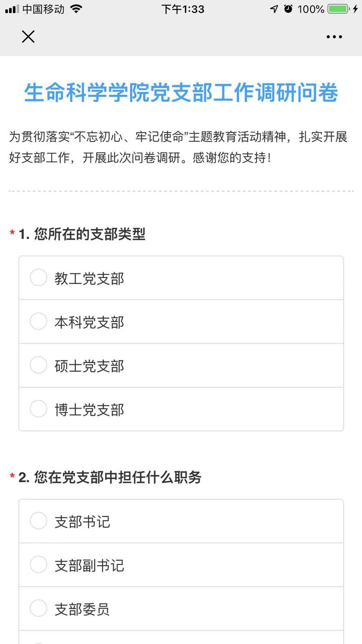Choose 硕士党支部 as branch type
The width and height of the screenshot is (362, 644).
[39, 365]
